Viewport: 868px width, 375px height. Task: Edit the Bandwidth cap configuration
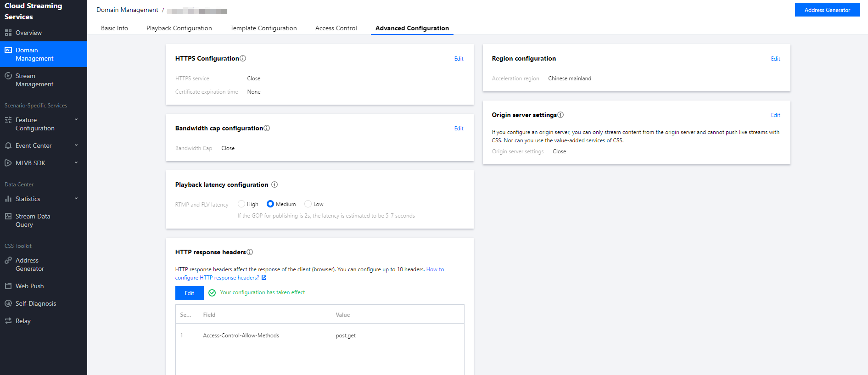click(459, 129)
